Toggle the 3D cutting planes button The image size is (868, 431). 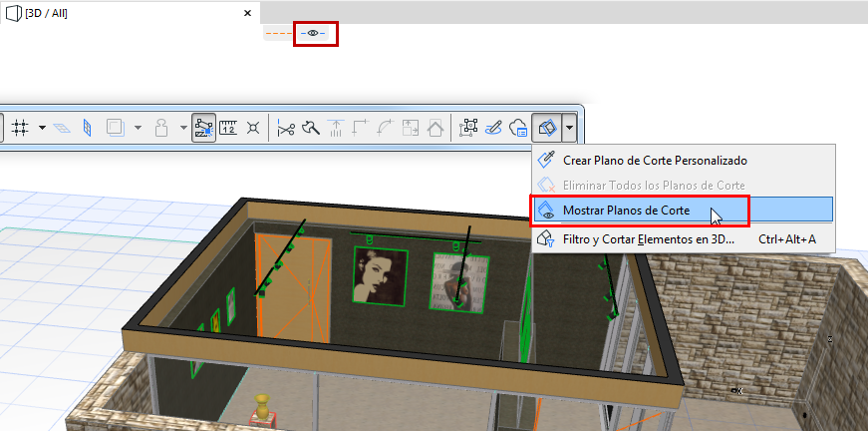tap(546, 128)
